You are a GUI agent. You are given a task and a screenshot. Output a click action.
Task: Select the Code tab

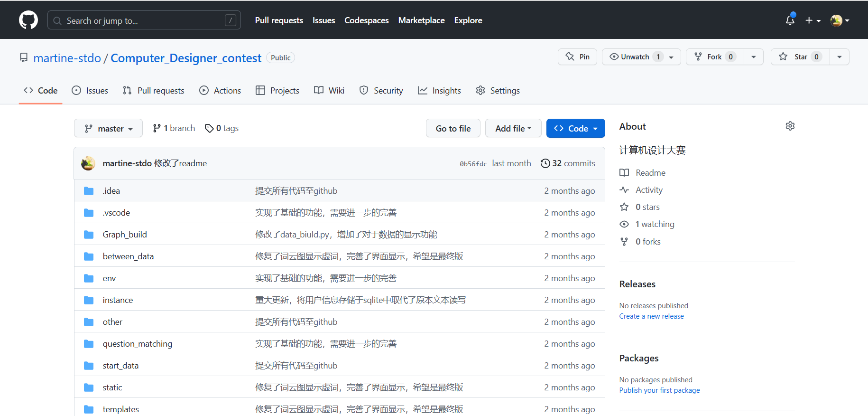pyautogui.click(x=41, y=90)
